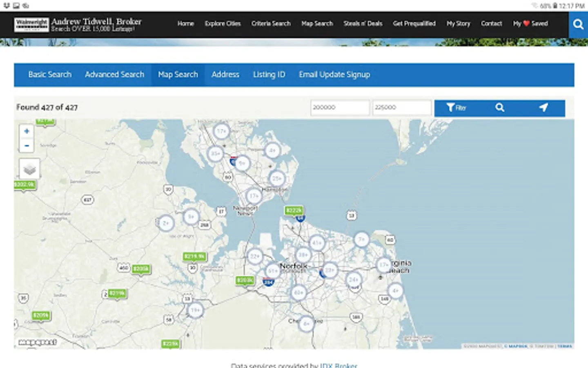The height and width of the screenshot is (368, 588).
Task: Switch to the Basic Search tab
Action: (50, 75)
